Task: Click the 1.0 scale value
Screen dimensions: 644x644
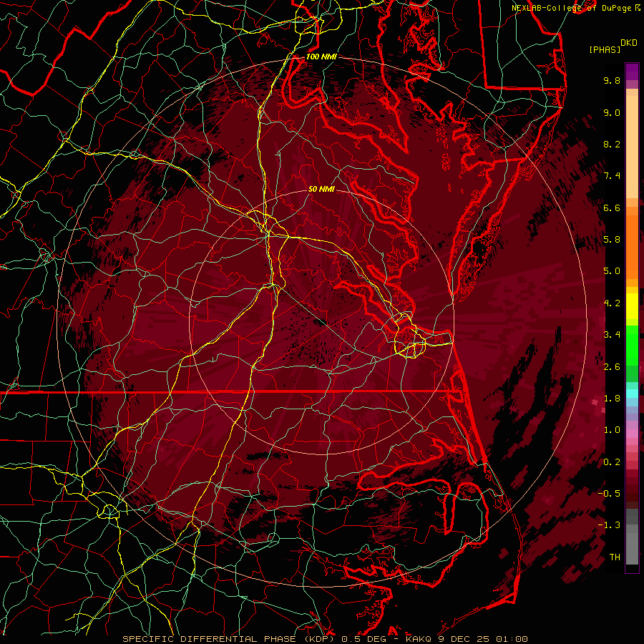Action: point(612,430)
